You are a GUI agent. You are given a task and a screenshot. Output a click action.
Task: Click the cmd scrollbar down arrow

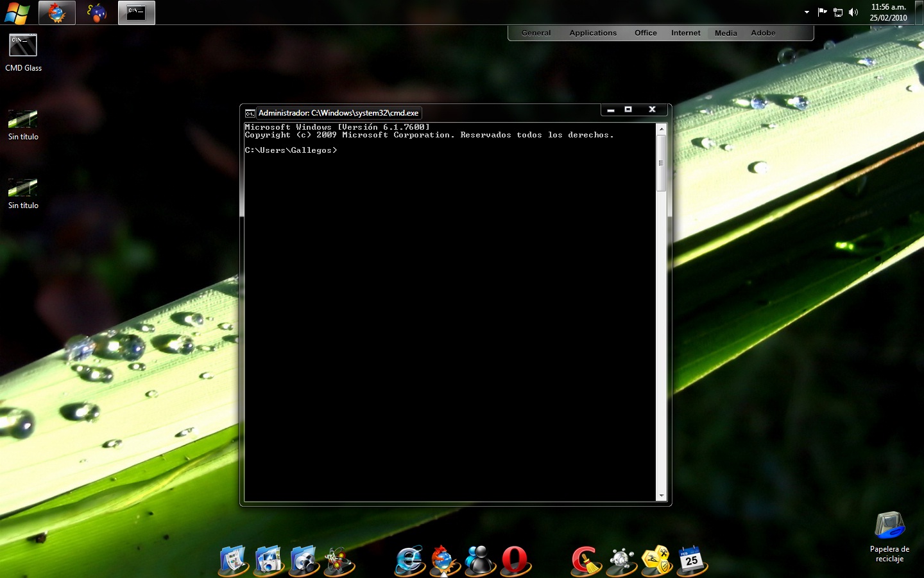tap(662, 496)
